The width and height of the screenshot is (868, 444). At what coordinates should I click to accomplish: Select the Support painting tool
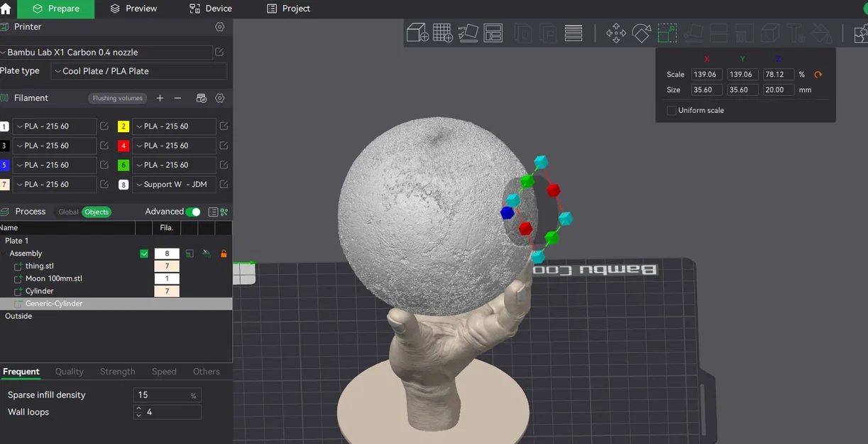745,33
